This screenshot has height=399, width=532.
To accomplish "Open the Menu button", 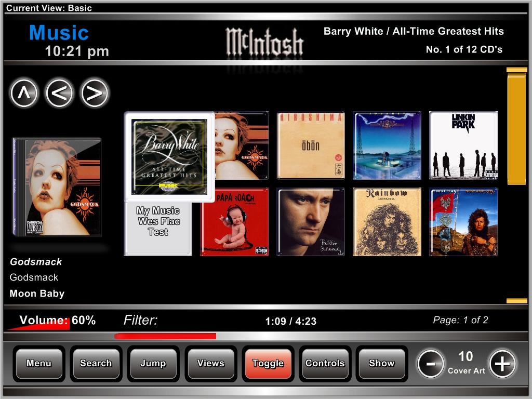I will (39, 363).
